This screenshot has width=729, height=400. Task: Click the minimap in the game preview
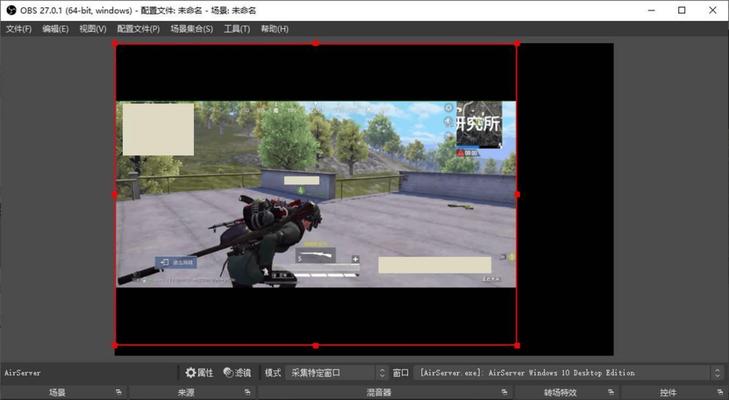pyautogui.click(x=479, y=125)
